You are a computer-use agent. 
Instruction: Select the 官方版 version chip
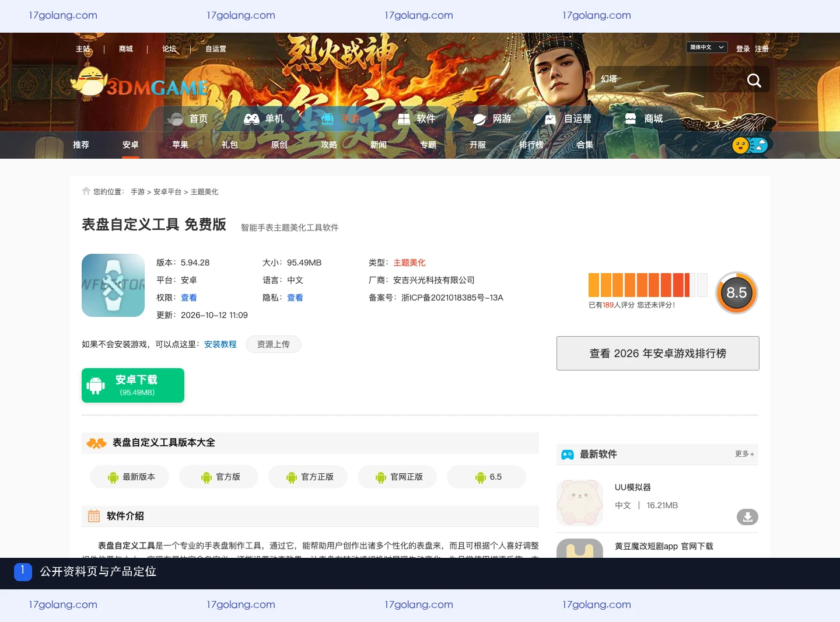pyautogui.click(x=219, y=477)
